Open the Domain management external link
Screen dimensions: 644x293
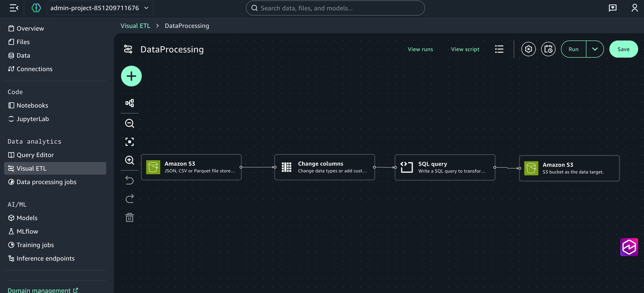(43, 290)
